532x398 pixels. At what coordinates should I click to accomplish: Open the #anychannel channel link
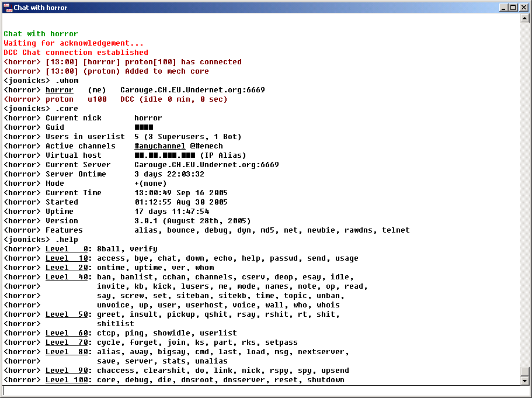click(x=159, y=146)
